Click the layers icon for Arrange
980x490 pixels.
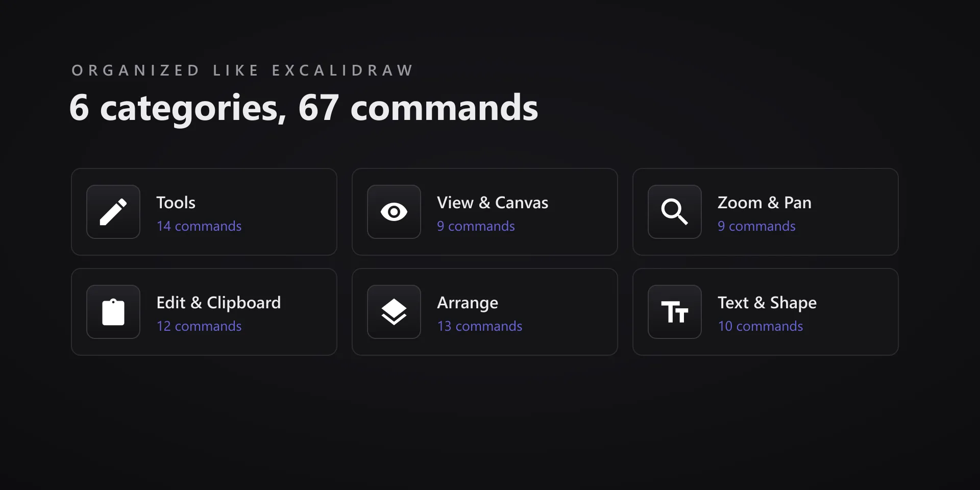click(394, 312)
